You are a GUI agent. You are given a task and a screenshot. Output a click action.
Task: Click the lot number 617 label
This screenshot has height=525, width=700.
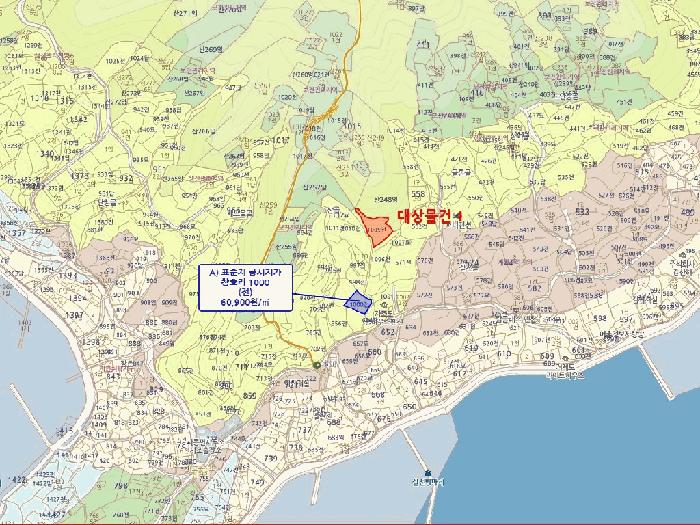click(459, 374)
